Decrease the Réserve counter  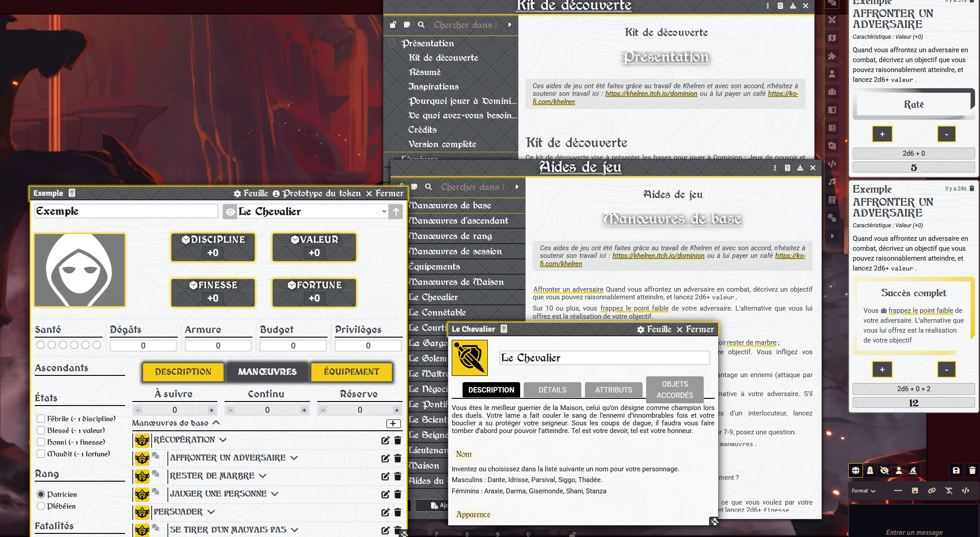(323, 410)
